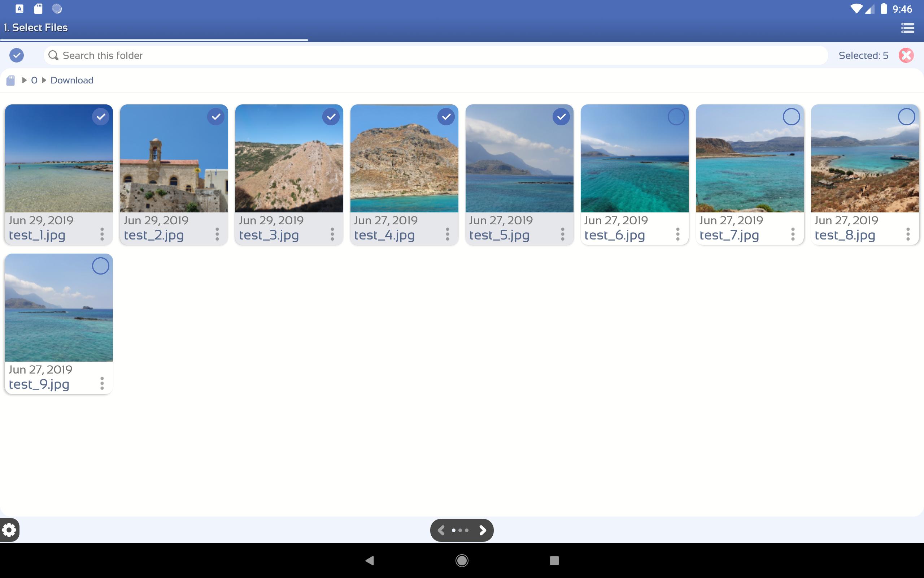Select the test_6.jpg circle checkbox
Image resolution: width=924 pixels, height=578 pixels.
pos(676,117)
